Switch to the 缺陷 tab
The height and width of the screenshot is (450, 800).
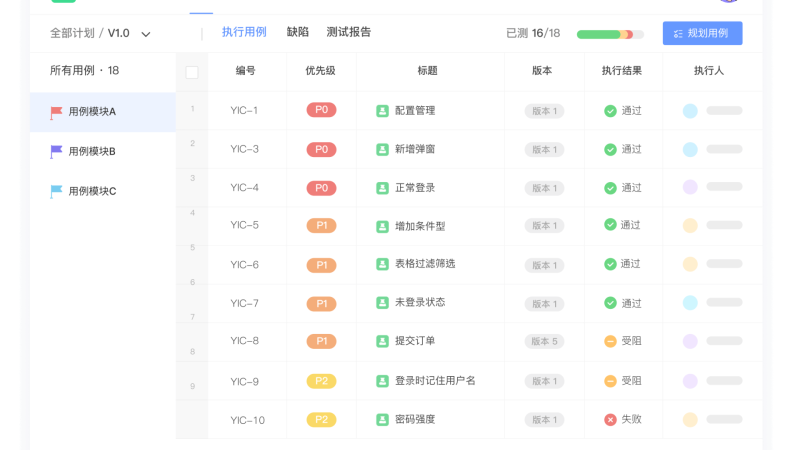pos(297,32)
